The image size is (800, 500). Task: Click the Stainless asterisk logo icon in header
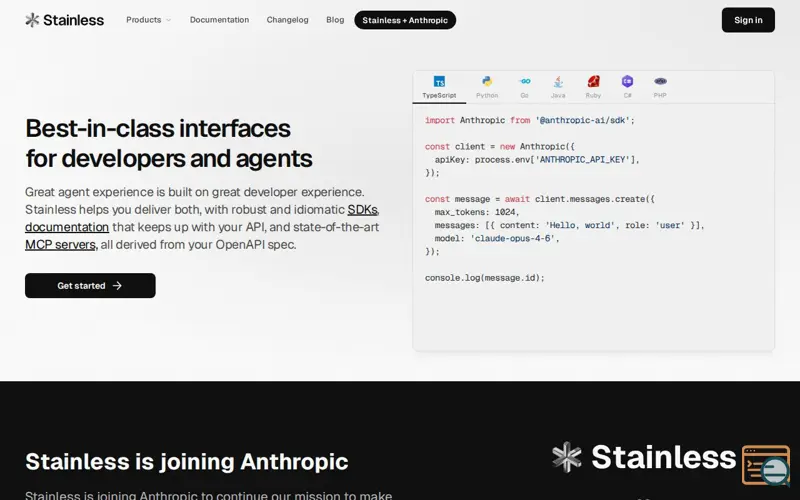click(x=32, y=20)
